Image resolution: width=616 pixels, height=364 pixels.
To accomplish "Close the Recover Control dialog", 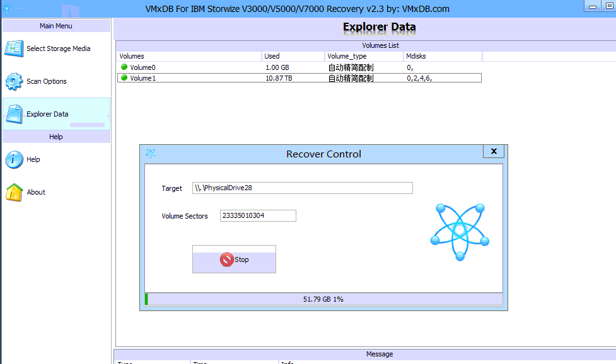I will coord(494,151).
